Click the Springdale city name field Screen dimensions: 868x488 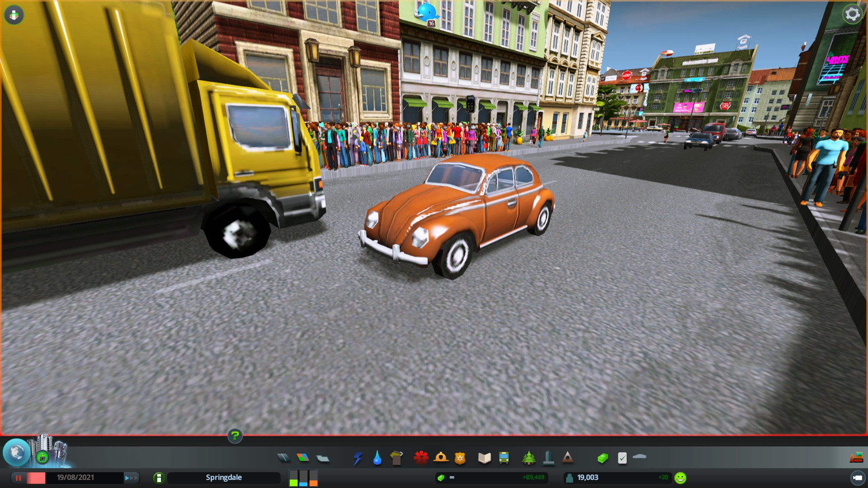coord(224,478)
